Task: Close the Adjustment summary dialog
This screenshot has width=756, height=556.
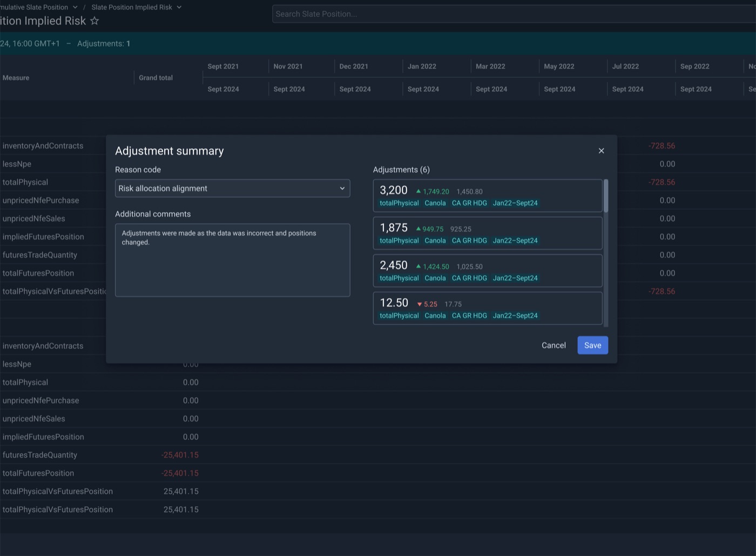Action: point(601,151)
